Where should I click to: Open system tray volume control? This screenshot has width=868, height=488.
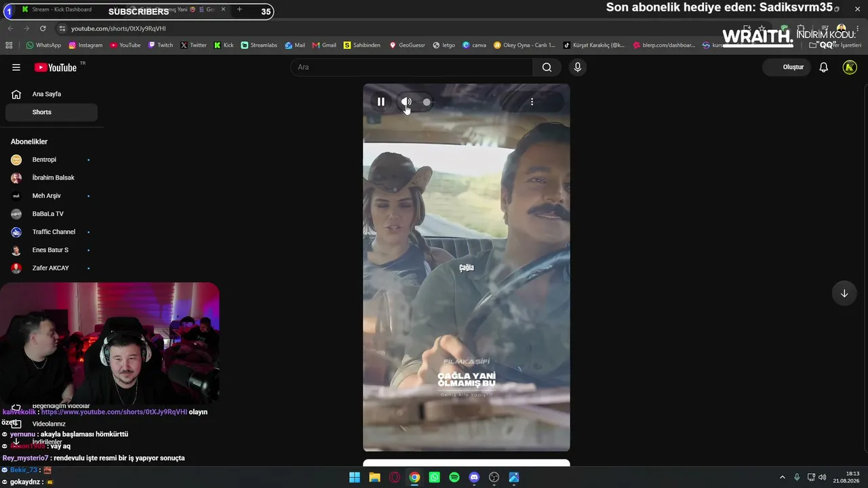pos(823,477)
